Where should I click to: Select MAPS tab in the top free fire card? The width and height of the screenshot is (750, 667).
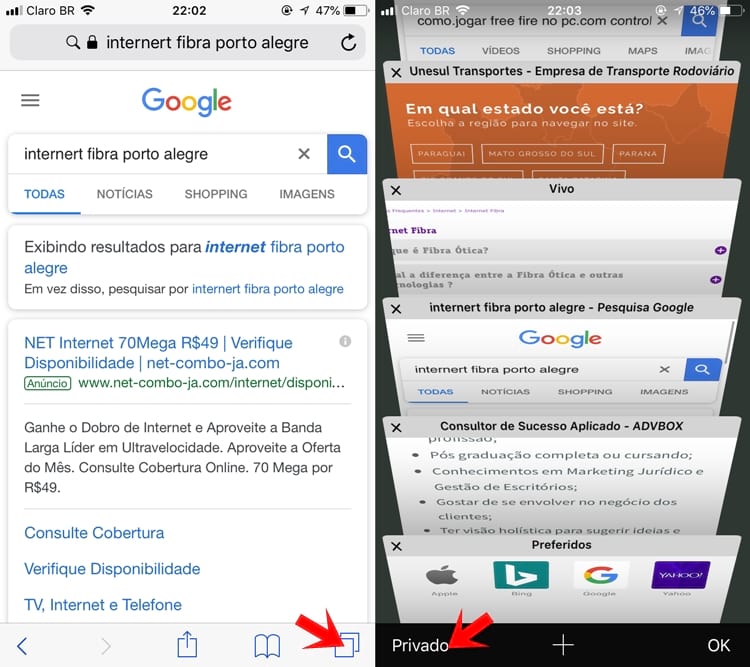point(642,51)
